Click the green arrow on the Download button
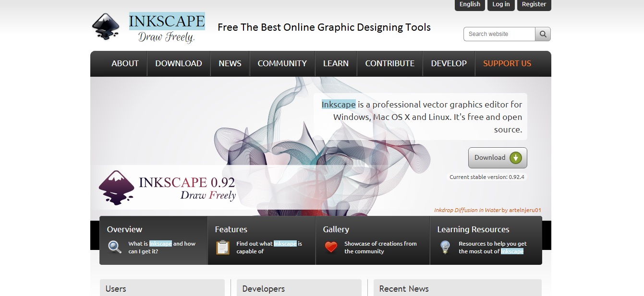Image resolution: width=644 pixels, height=296 pixels. click(515, 157)
